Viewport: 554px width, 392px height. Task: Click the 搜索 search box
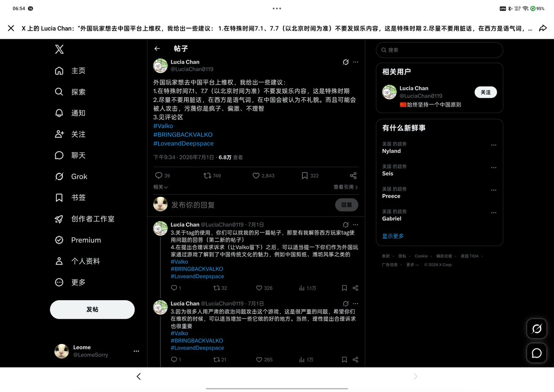point(440,50)
